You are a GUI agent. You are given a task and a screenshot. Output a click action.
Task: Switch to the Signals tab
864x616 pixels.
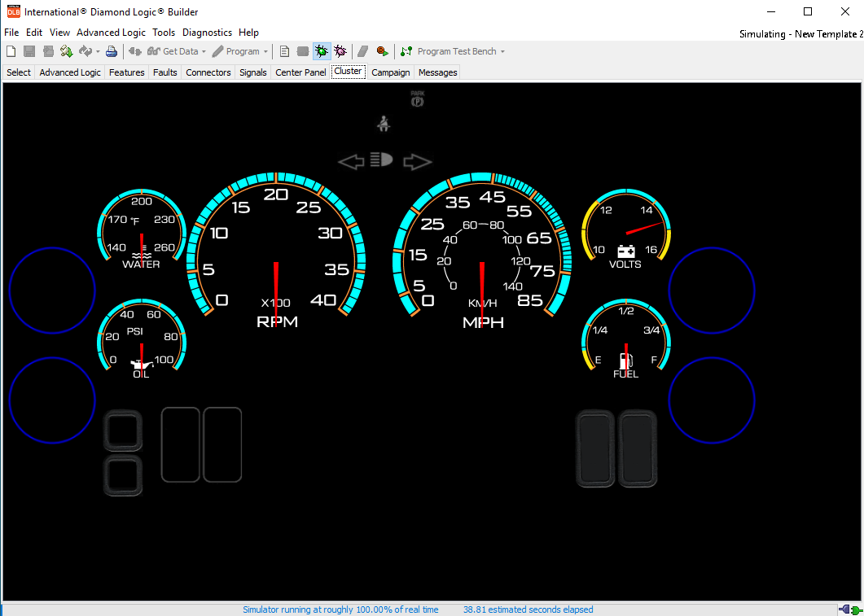click(x=252, y=72)
